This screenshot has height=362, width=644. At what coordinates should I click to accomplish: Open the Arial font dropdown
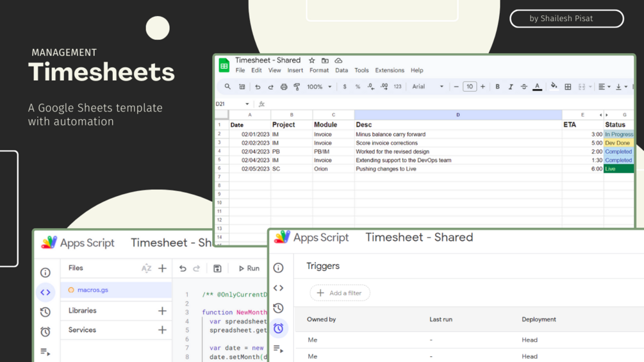pyautogui.click(x=427, y=86)
